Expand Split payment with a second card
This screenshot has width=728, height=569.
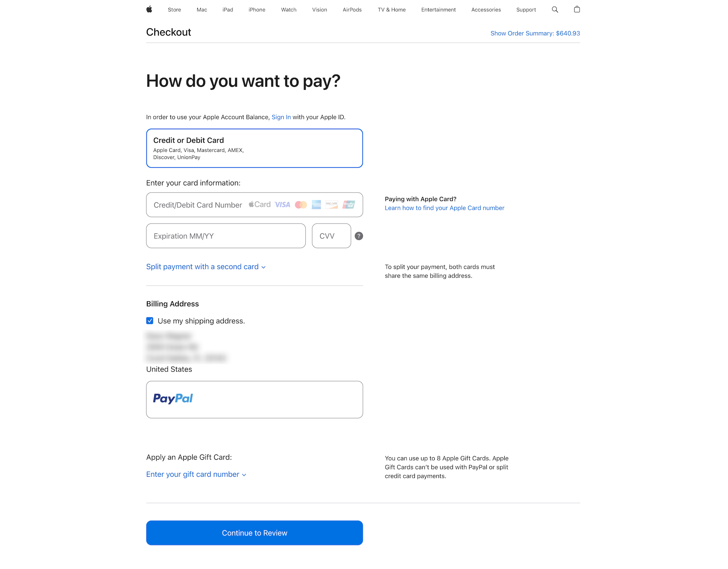[206, 267]
